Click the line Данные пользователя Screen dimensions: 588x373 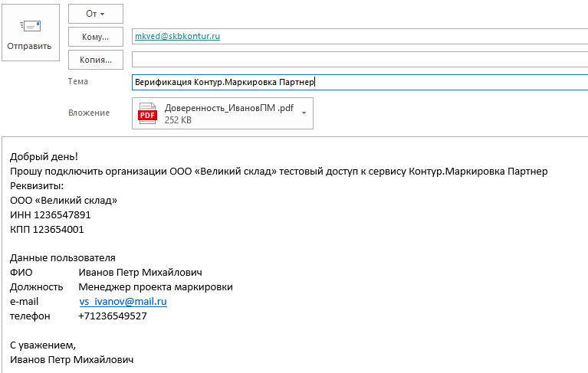pyautogui.click(x=63, y=258)
